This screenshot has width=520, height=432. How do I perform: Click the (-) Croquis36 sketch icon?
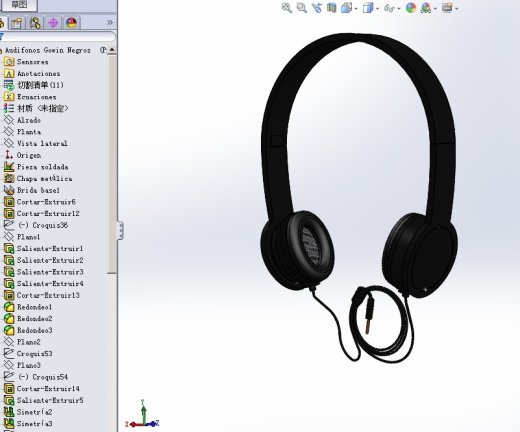9,225
